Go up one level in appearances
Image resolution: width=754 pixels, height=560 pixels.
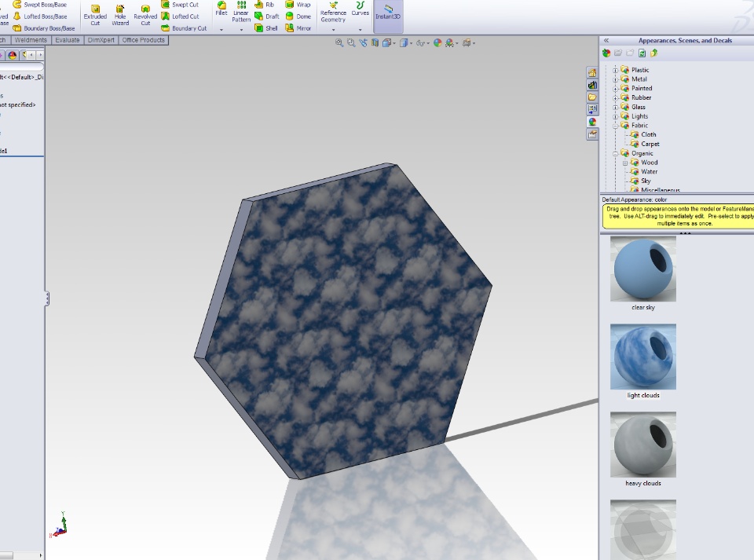654,53
